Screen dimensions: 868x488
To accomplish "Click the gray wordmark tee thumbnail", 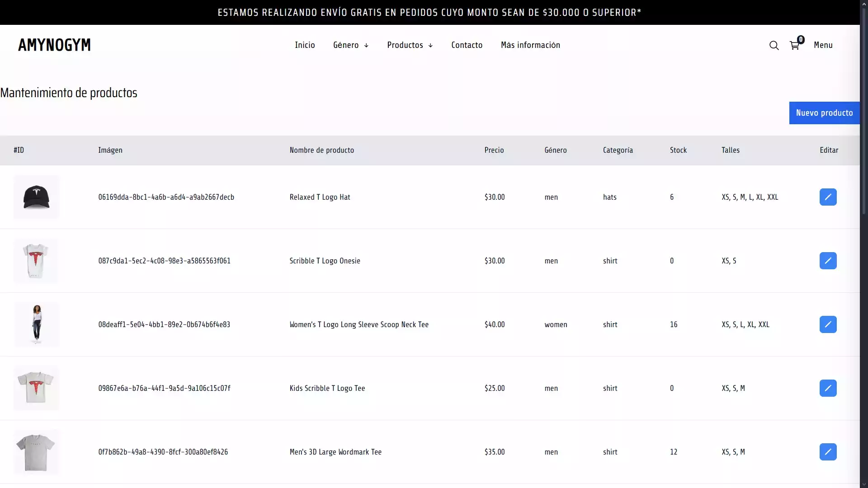I will 36,452.
